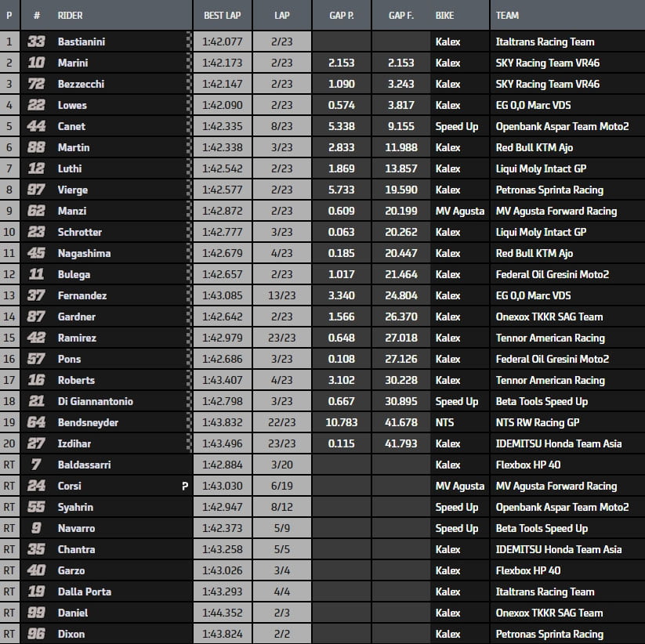Select number 44 badge next to Canet
This screenshot has width=645, height=644.
click(x=37, y=126)
